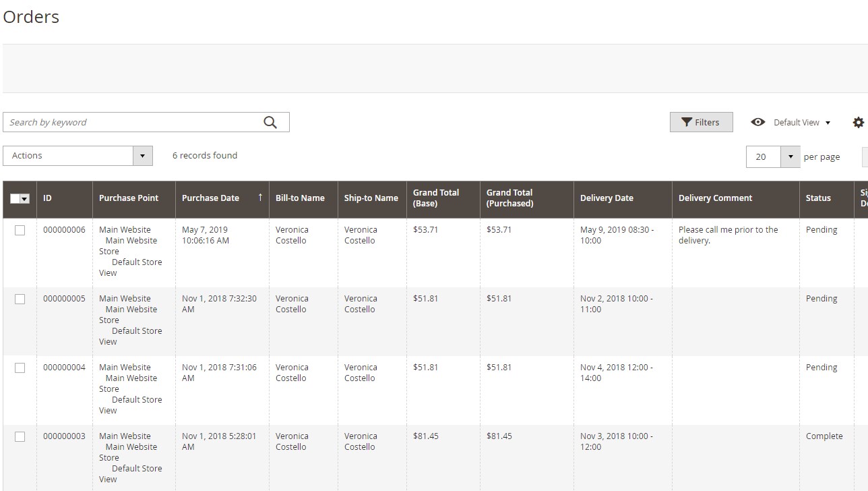868x491 pixels.
Task: Sort by the Status column header
Action: pos(818,198)
